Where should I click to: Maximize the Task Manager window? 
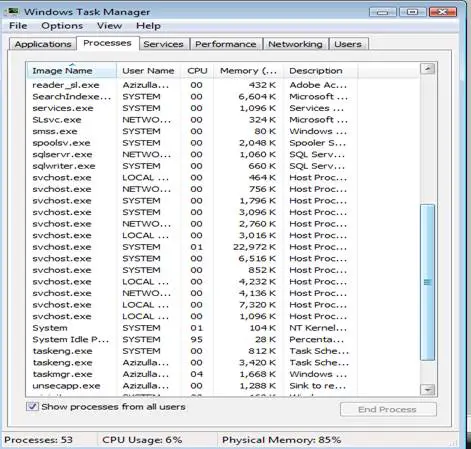412,12
